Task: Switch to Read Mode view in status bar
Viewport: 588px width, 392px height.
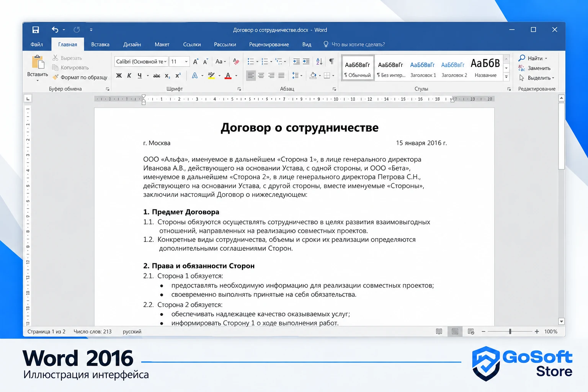Action: 439,332
